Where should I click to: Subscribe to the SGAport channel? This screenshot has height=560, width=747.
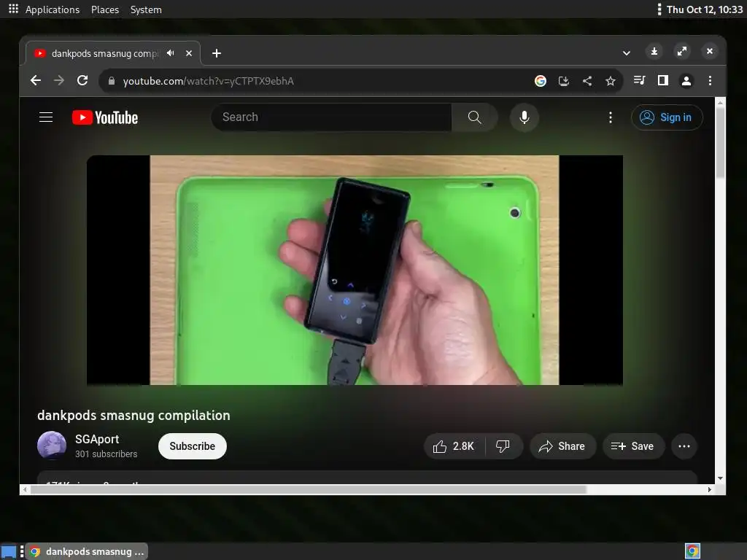192,446
